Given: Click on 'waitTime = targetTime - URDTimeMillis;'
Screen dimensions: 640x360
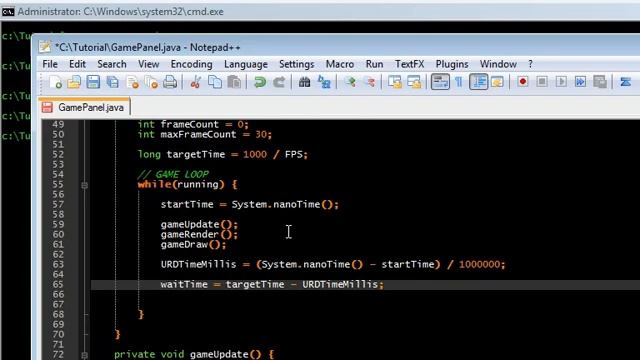Looking at the screenshot, I should pyautogui.click(x=272, y=284).
